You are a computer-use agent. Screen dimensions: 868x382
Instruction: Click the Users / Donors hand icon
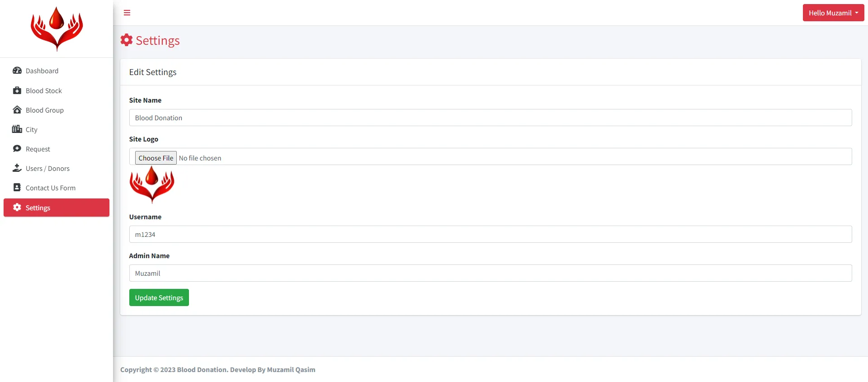pyautogui.click(x=17, y=168)
